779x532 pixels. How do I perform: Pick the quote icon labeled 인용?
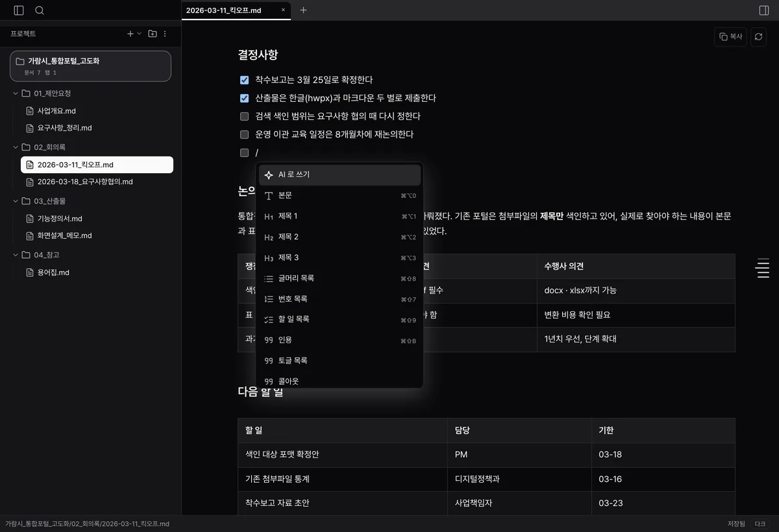(x=269, y=340)
